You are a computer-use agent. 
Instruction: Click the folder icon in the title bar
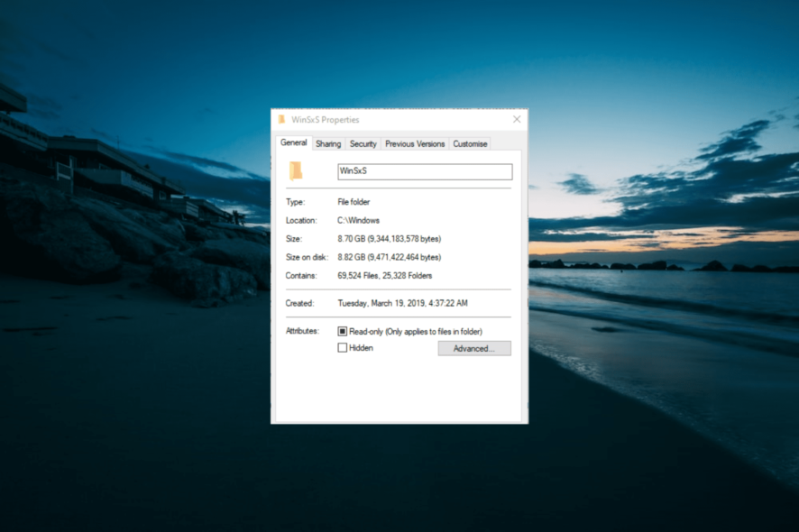tap(280, 119)
